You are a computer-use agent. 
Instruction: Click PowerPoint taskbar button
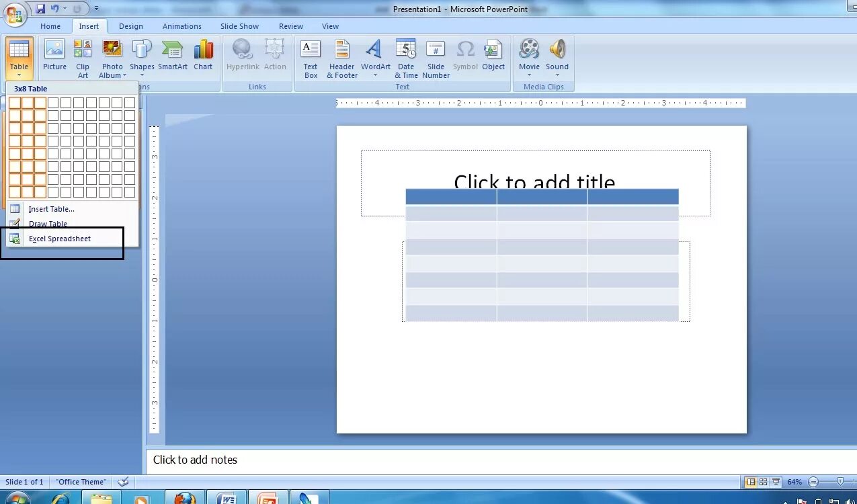268,498
